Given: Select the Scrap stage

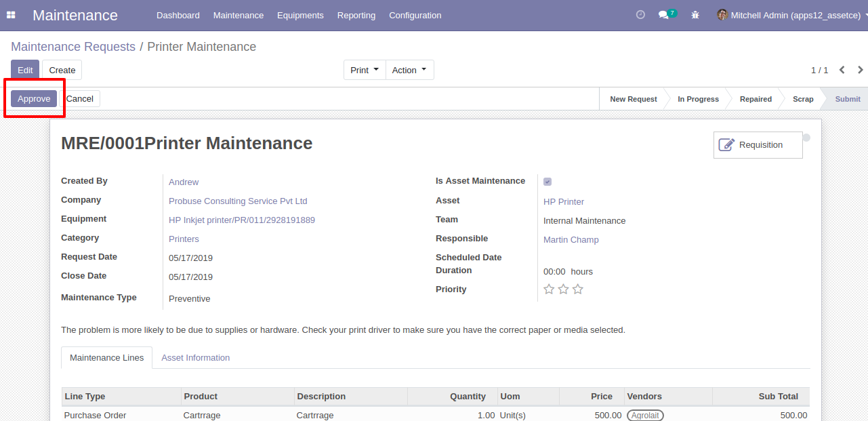Looking at the screenshot, I should coord(803,99).
